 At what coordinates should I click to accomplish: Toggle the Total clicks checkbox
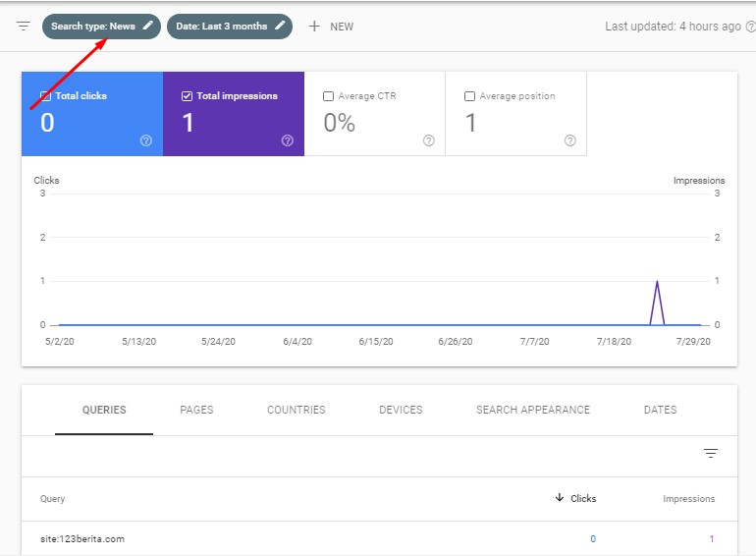click(x=45, y=96)
